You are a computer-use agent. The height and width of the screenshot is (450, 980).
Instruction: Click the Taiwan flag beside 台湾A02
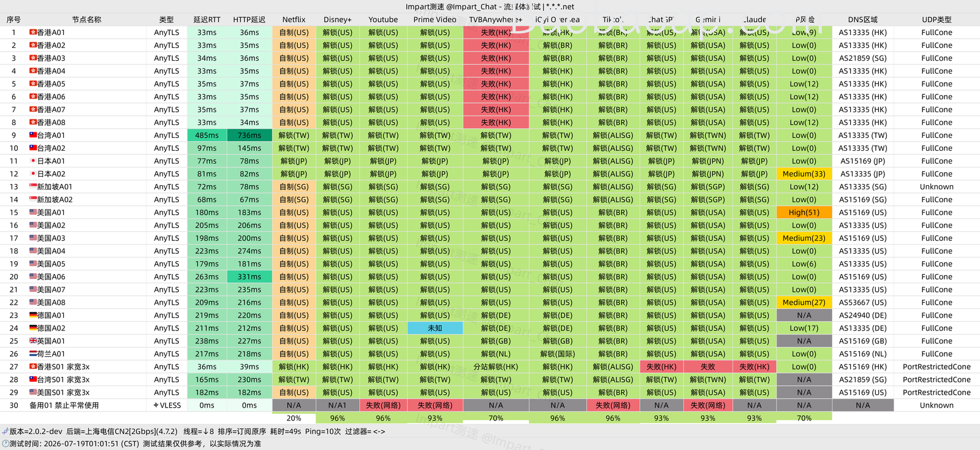pyautogui.click(x=33, y=148)
